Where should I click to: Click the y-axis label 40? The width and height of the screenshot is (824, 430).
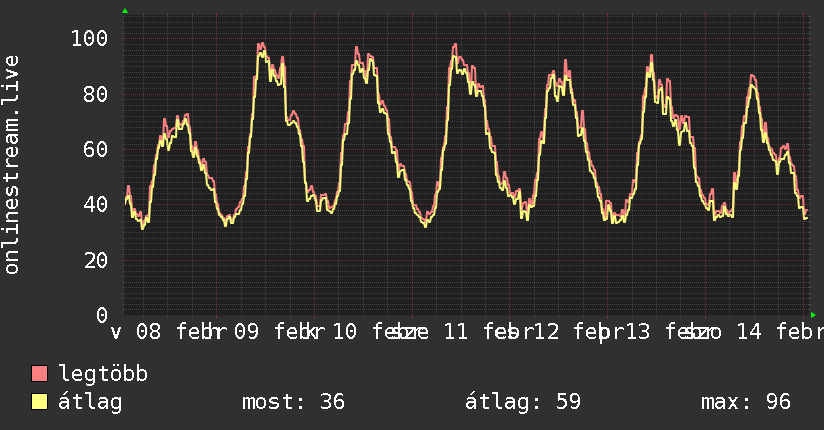96,205
